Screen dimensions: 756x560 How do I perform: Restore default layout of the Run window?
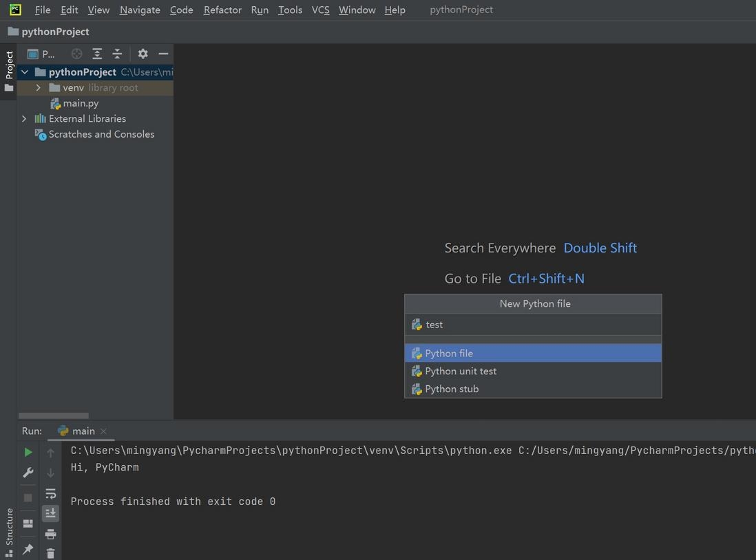[28, 522]
